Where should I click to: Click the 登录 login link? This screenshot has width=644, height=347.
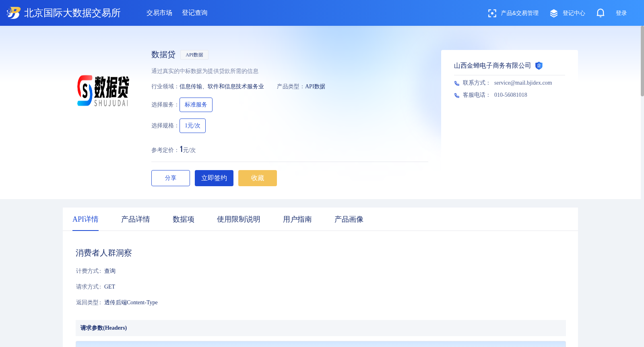[x=621, y=13]
